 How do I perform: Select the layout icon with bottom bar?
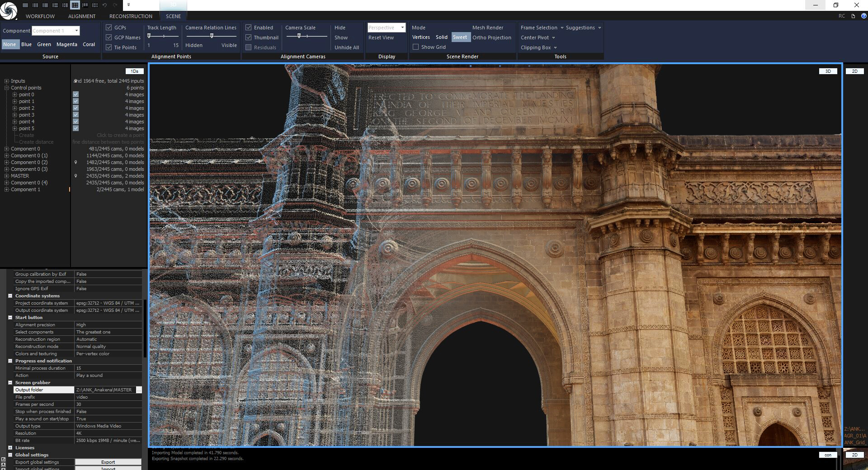coord(85,5)
